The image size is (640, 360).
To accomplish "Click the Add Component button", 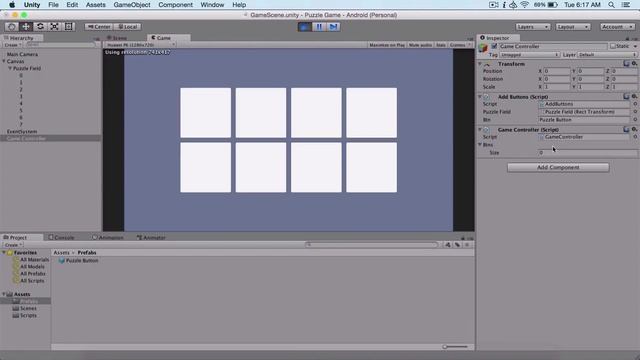I will pos(558,167).
